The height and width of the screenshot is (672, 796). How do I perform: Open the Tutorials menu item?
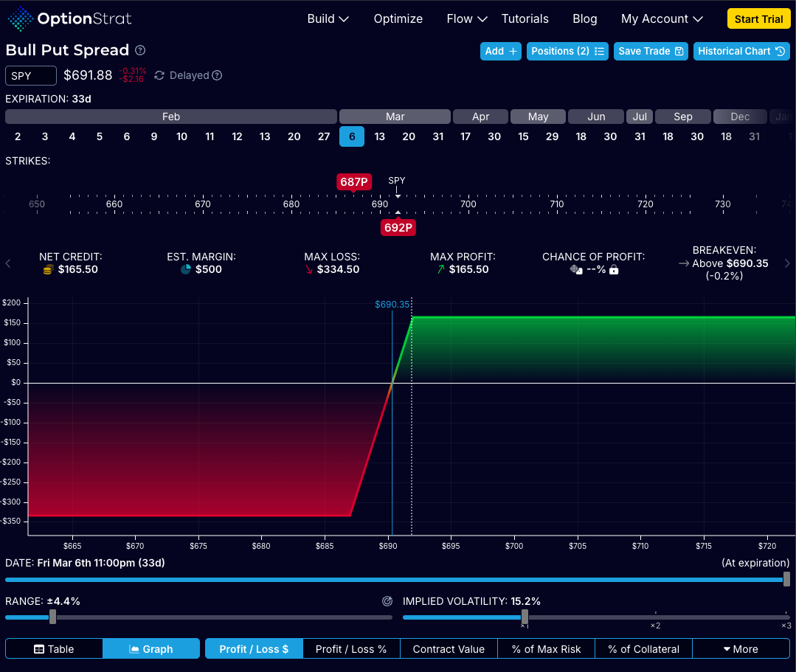pyautogui.click(x=525, y=18)
